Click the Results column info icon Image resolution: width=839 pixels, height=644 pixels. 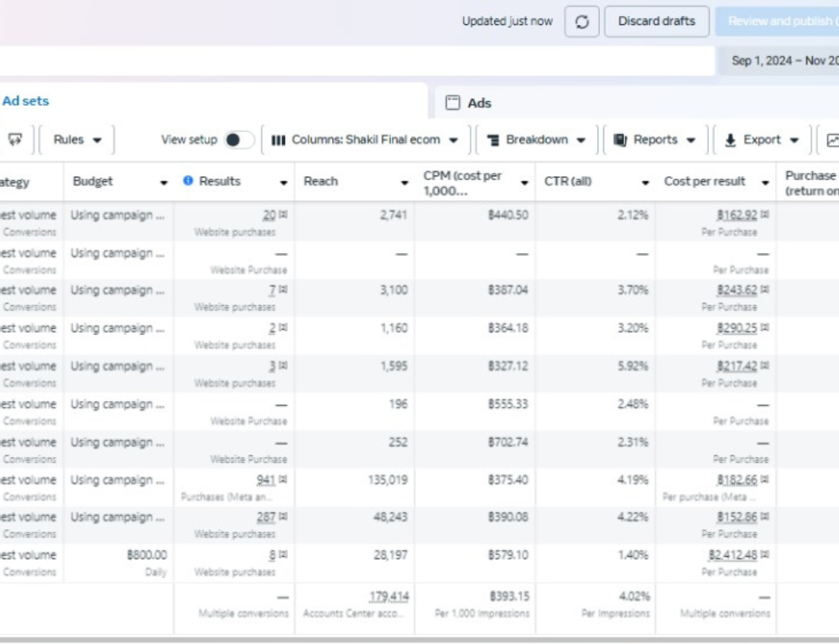188,181
